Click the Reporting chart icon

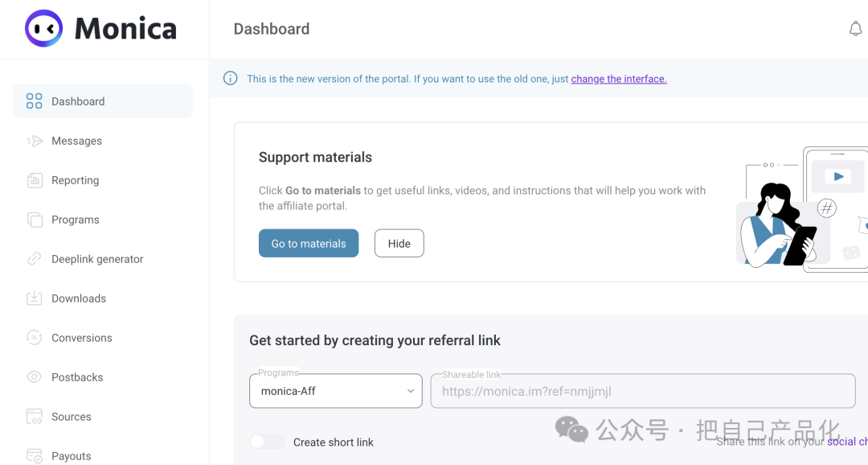(x=34, y=180)
